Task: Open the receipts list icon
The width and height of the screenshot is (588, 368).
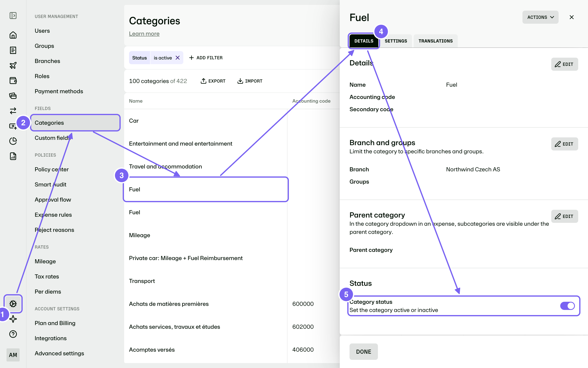Action: pyautogui.click(x=13, y=50)
